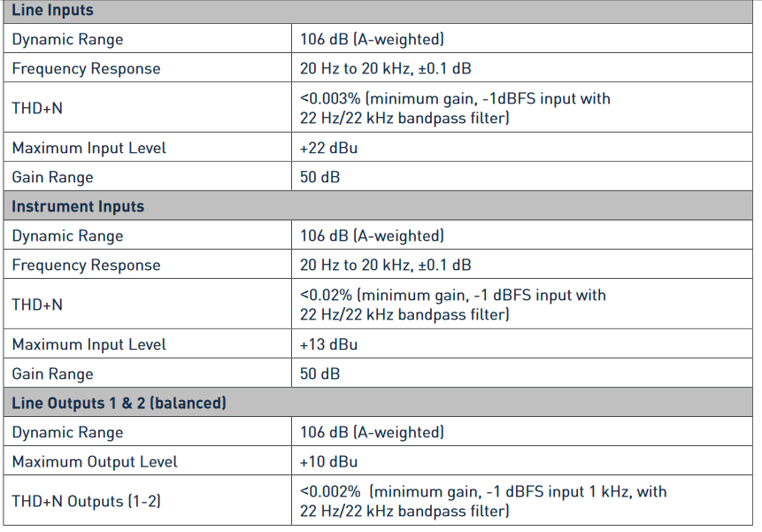The image size is (762, 532).
Task: Click Line Inputs Dynamic Range label
Action: [x=67, y=39]
